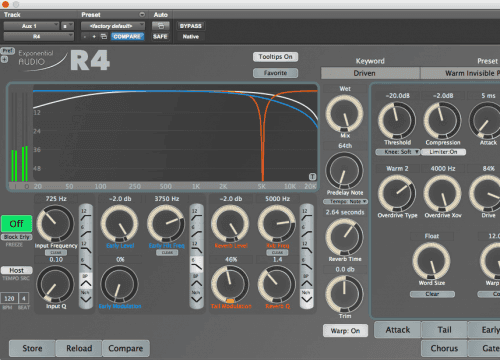Select 6 dB low-pass shape for Input filter
Image resolution: width=500 pixels, height=360 pixels.
tap(86, 264)
